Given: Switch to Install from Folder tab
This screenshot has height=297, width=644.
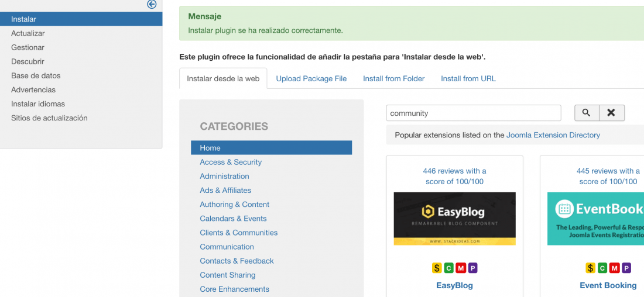Looking at the screenshot, I should point(394,78).
